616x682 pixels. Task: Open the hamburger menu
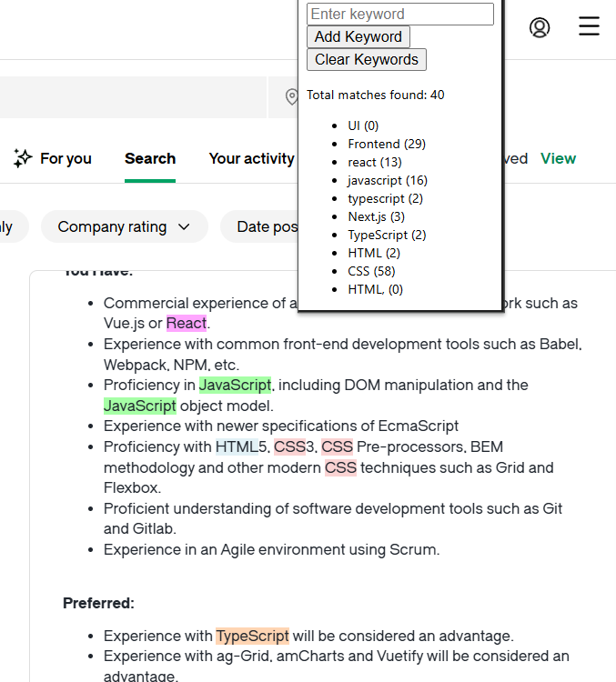(589, 26)
